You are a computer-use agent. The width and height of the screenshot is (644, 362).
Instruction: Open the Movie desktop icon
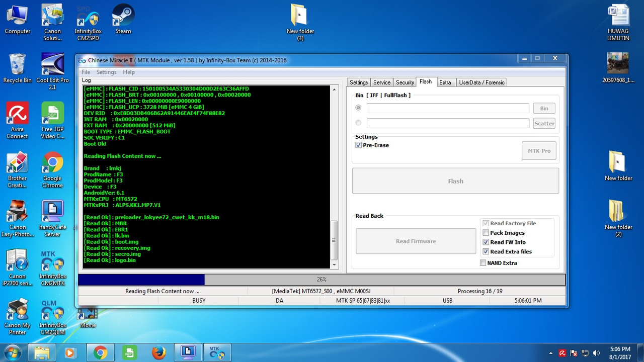click(x=88, y=317)
